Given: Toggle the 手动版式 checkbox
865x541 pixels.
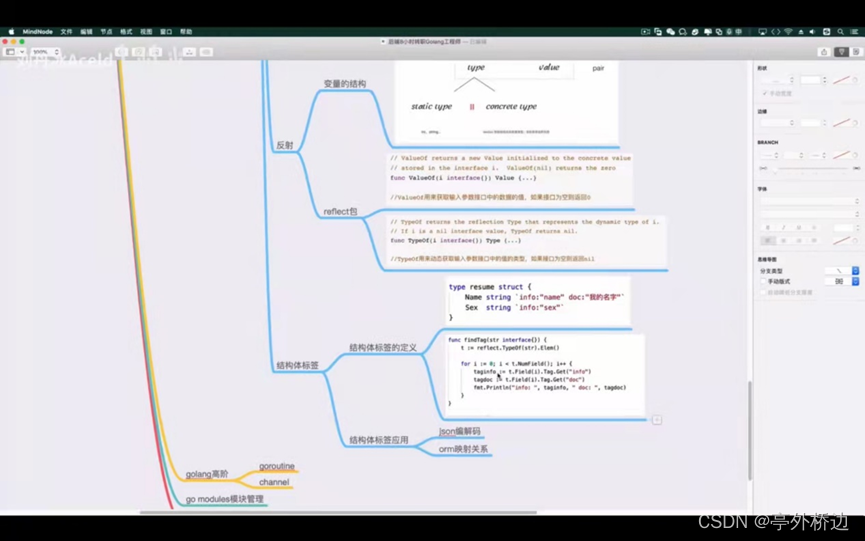Looking at the screenshot, I should tap(763, 281).
